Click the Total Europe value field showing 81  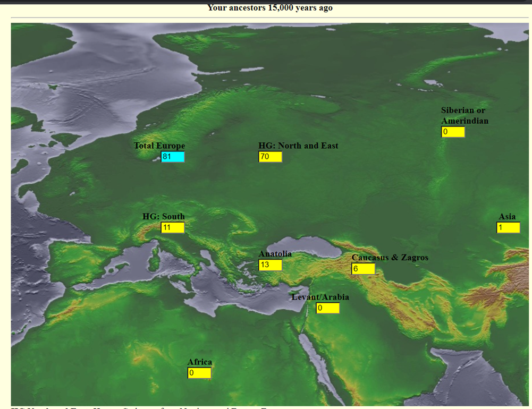point(172,157)
